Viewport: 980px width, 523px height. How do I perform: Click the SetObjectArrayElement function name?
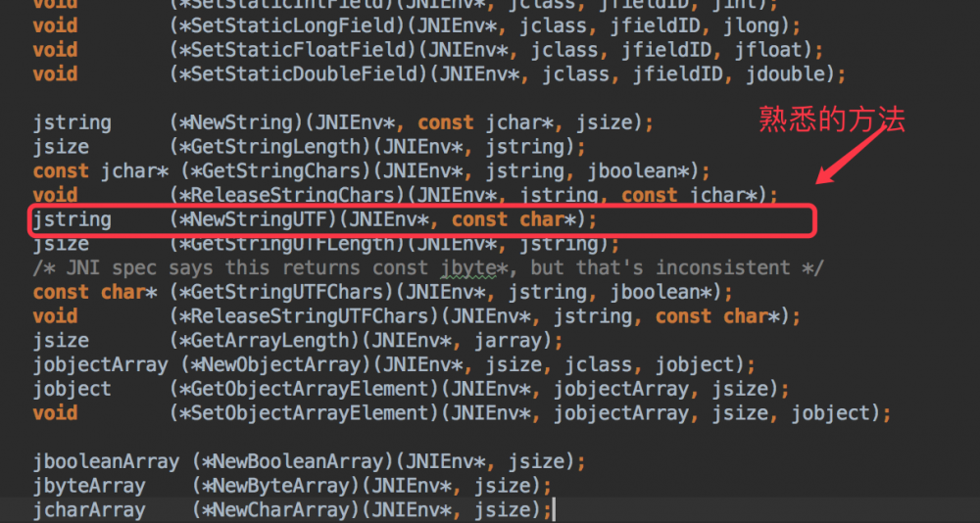310,413
